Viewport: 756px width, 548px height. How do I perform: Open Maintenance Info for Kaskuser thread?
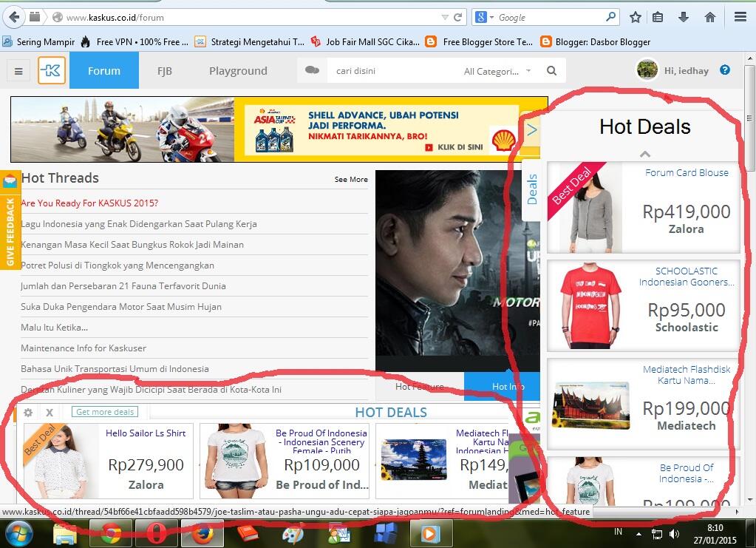pyautogui.click(x=84, y=348)
